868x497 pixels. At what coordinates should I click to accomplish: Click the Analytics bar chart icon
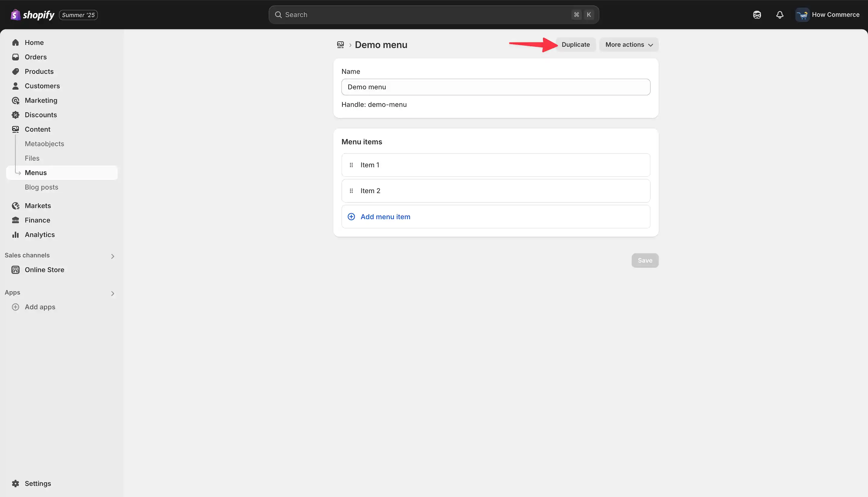pyautogui.click(x=15, y=235)
